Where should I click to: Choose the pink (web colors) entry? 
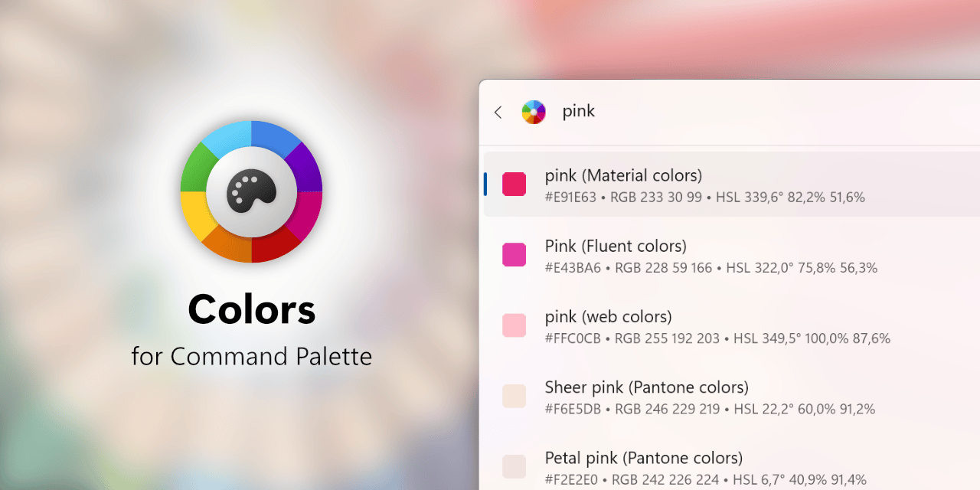[x=732, y=325]
